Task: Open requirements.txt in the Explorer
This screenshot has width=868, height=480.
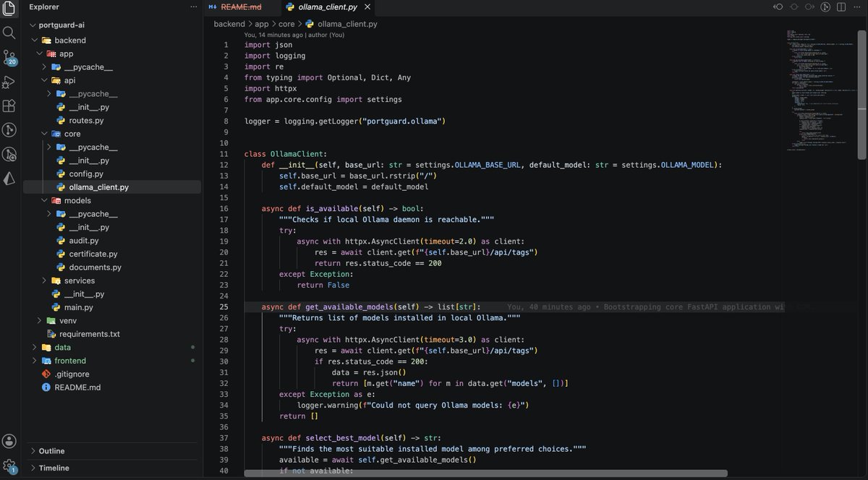Action: [90, 334]
